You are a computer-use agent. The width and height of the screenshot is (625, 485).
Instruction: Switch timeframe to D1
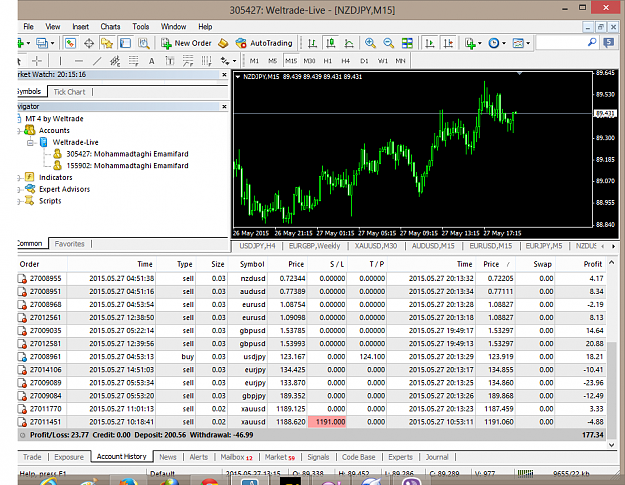[364, 61]
